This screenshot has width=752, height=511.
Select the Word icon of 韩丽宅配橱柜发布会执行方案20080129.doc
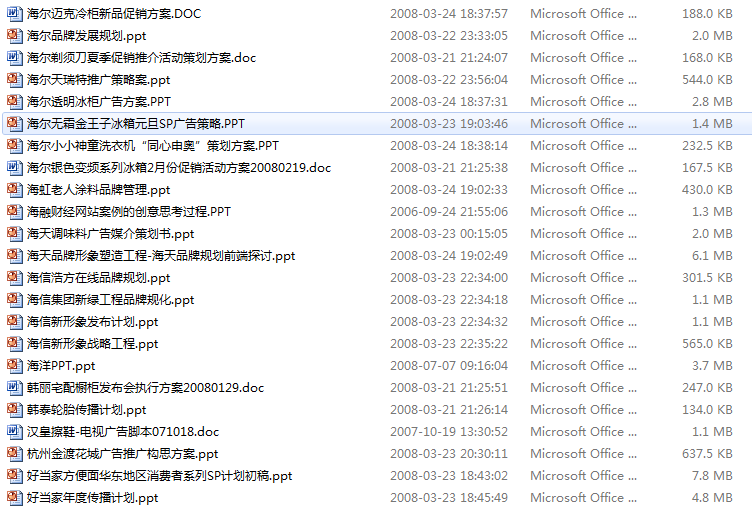pos(14,388)
